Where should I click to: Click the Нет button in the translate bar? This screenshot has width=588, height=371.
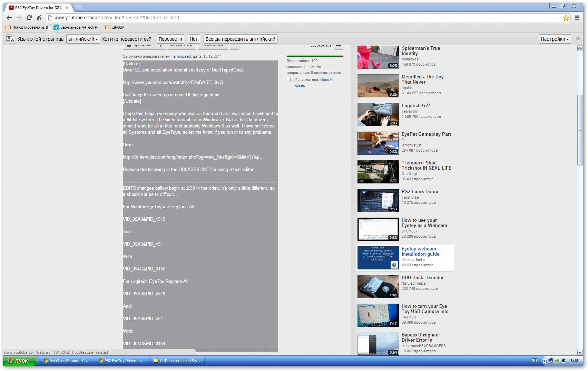(194, 39)
